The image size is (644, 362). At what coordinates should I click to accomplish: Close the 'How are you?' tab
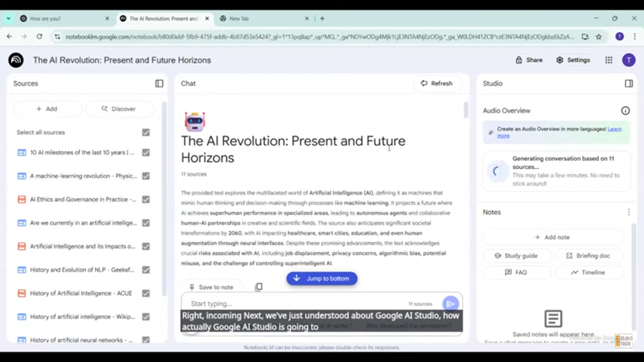pyautogui.click(x=107, y=19)
